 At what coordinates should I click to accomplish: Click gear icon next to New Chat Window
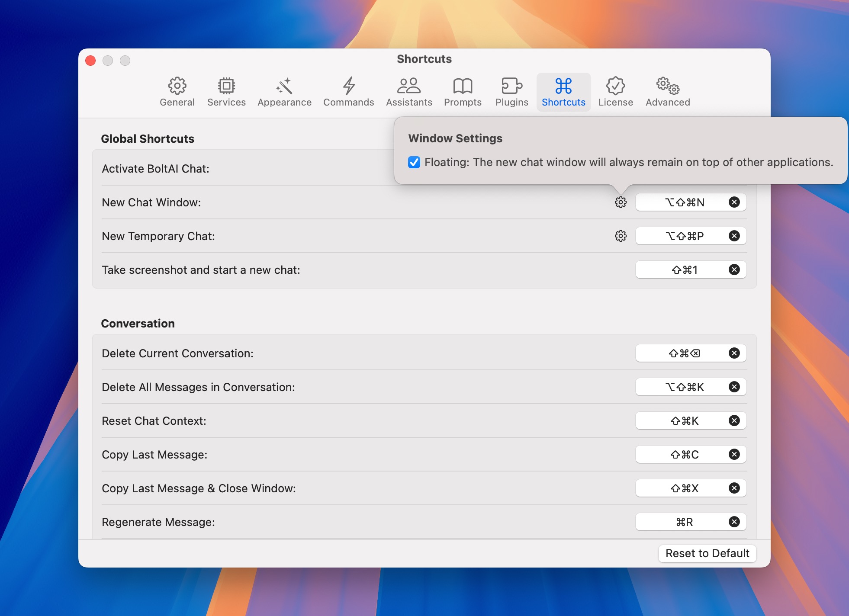click(621, 202)
